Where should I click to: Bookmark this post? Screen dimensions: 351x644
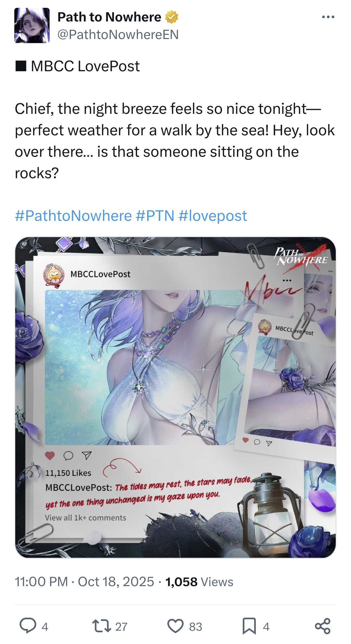coord(249,626)
